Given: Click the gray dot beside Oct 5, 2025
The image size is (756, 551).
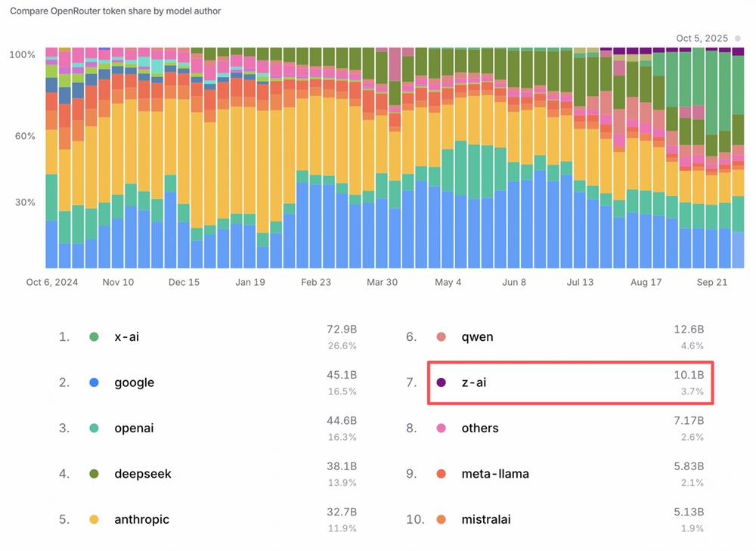Looking at the screenshot, I should [x=737, y=38].
